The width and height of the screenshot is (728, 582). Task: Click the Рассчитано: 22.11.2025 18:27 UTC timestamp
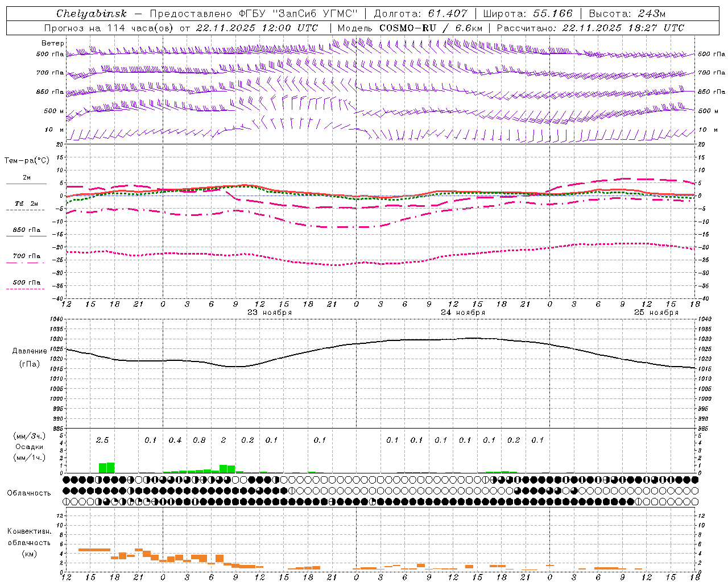[590, 28]
